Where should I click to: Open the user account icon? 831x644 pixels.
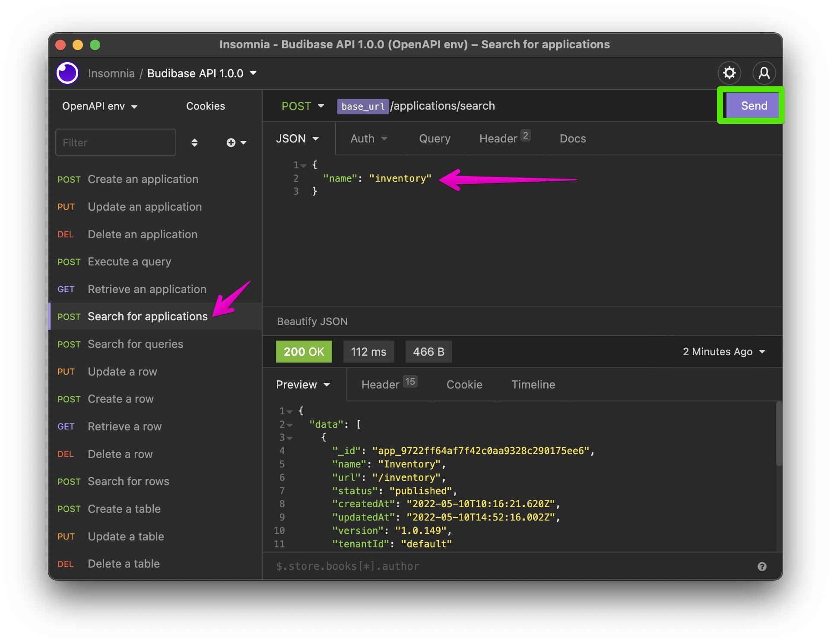click(x=764, y=73)
